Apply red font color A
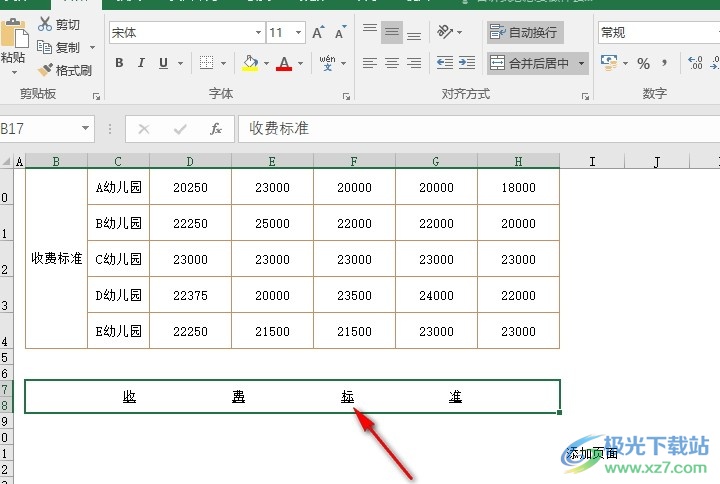 pyautogui.click(x=284, y=63)
